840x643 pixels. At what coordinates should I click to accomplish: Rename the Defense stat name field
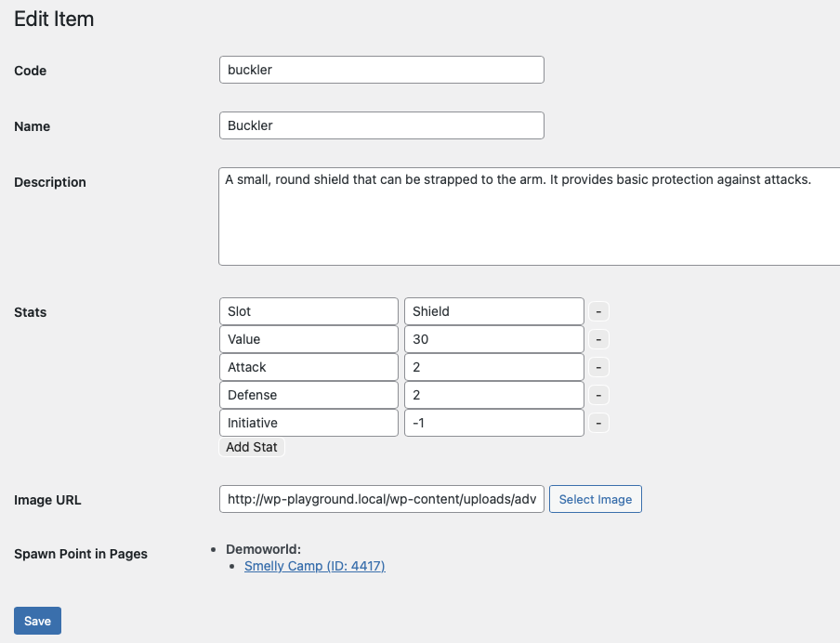[x=308, y=395]
